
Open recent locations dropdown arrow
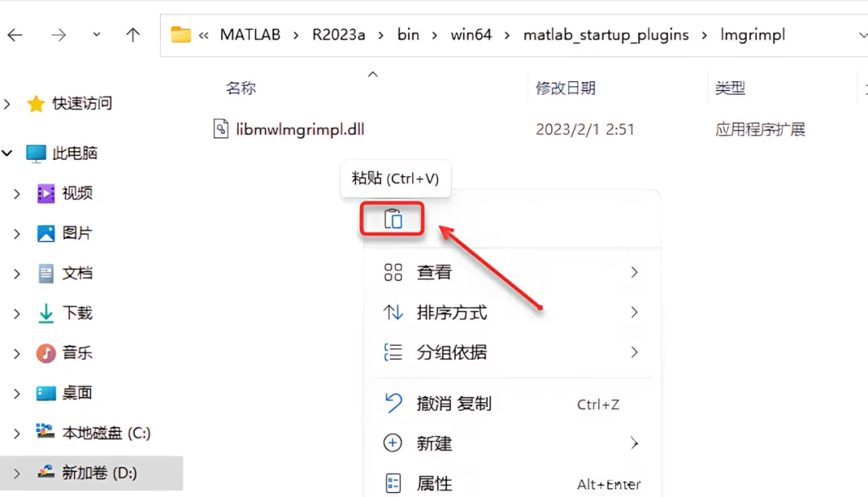pos(96,35)
